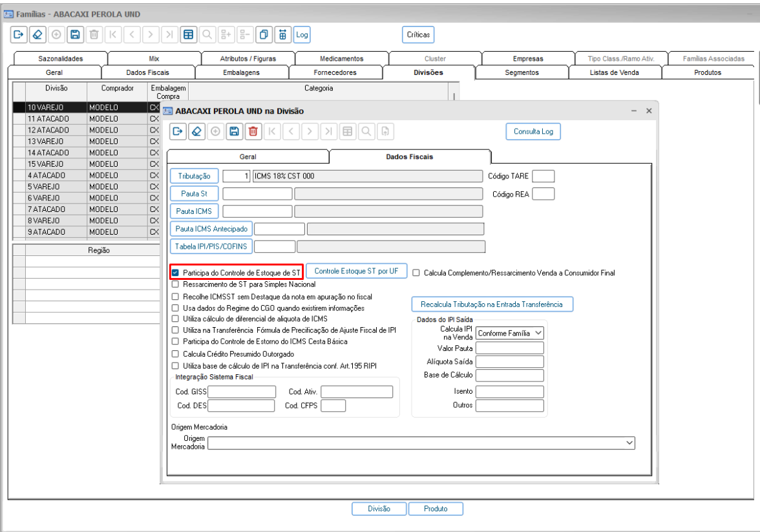Click the copy icon in main toolbar
Viewport: 760px width, 532px height.
coord(264,34)
